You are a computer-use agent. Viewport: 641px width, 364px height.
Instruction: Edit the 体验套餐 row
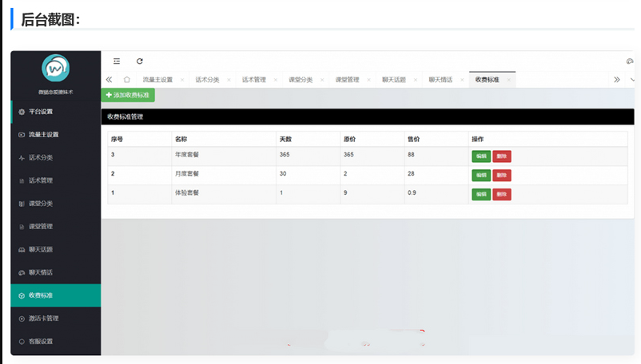(481, 194)
